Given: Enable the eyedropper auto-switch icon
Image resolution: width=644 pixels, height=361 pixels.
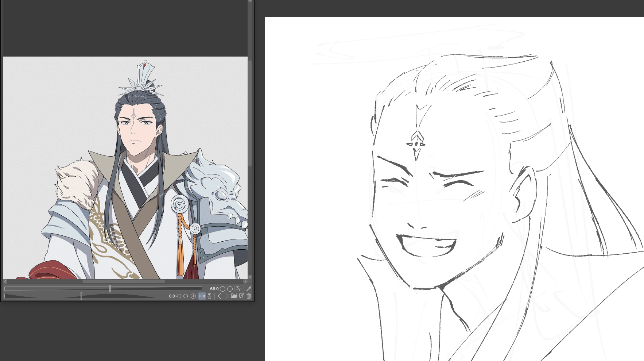Looking at the screenshot, I should [x=249, y=289].
